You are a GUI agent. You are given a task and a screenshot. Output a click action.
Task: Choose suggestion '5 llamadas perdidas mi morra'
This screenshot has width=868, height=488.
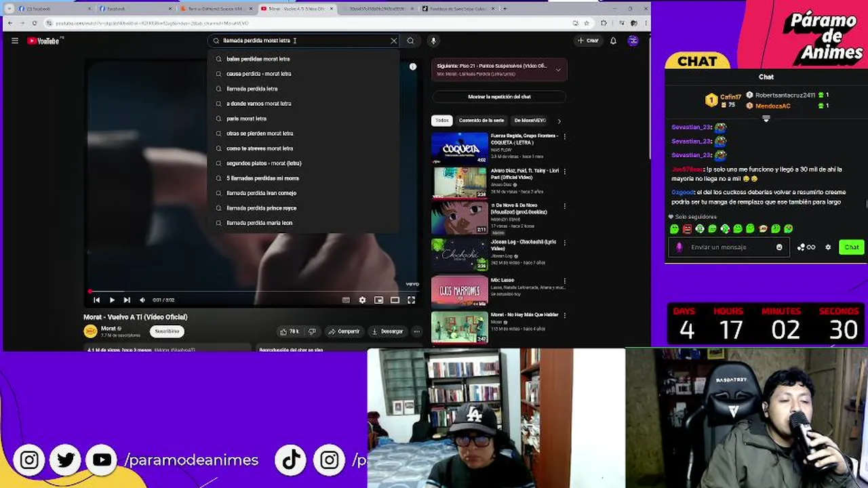[x=304, y=178]
